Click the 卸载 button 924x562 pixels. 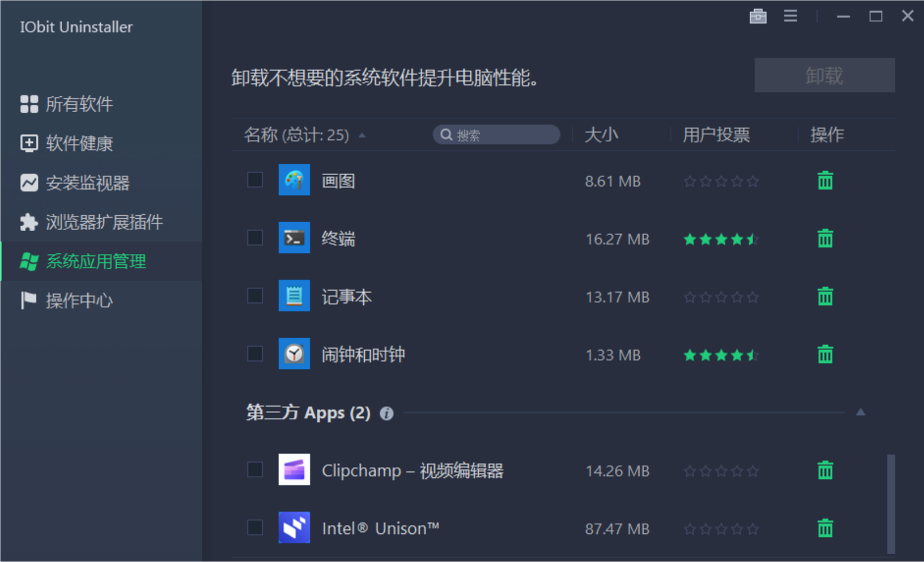pos(824,75)
